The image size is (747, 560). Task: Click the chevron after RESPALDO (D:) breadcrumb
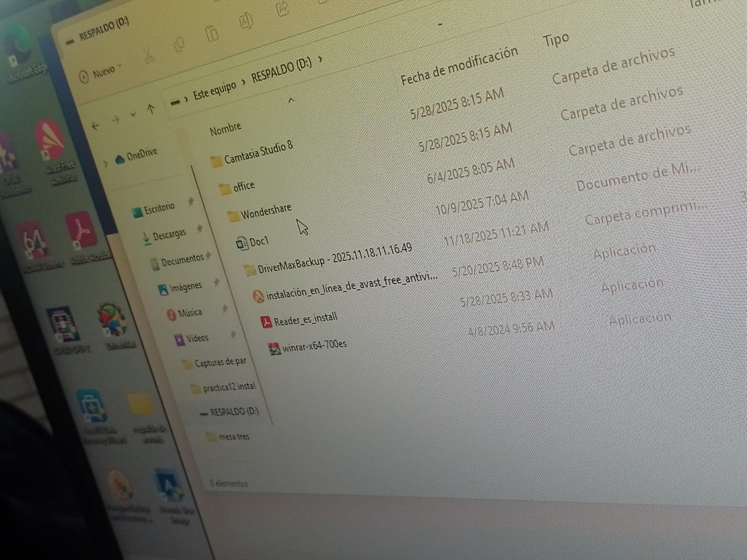point(320,59)
